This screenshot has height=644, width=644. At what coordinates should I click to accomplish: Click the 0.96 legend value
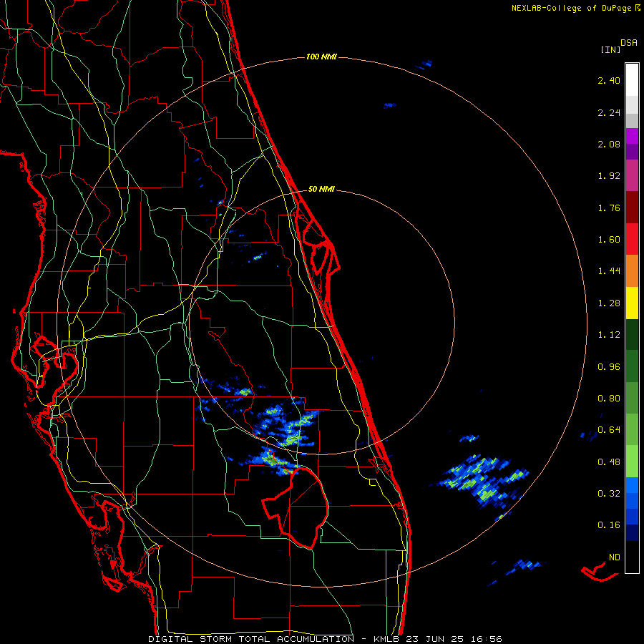609,367
